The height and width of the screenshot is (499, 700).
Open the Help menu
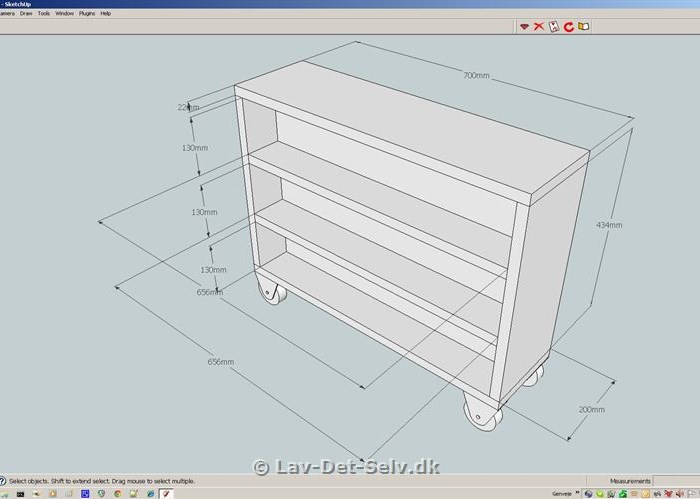tap(105, 13)
